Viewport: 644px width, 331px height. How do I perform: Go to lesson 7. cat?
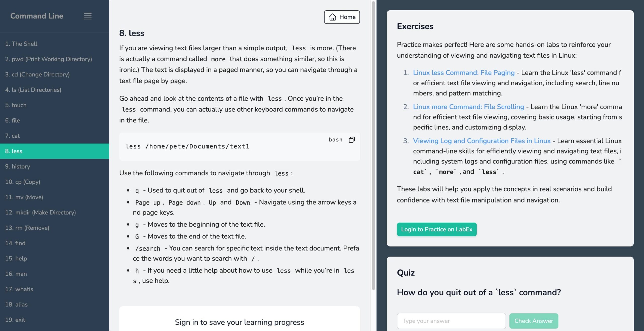pyautogui.click(x=13, y=136)
